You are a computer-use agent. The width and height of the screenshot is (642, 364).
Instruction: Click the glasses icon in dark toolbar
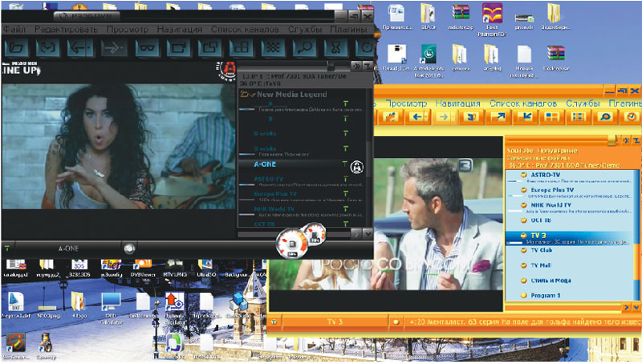pos(145,48)
